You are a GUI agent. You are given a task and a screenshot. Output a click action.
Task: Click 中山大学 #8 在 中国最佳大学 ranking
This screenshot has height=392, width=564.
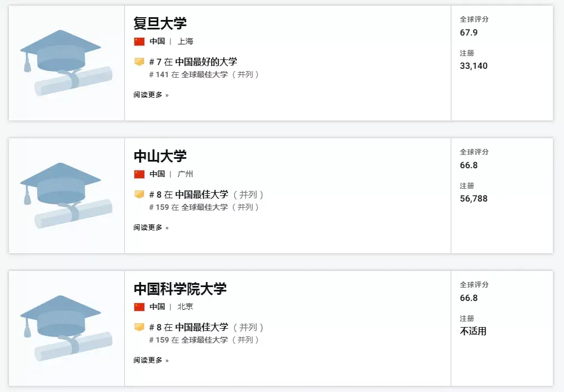pyautogui.click(x=206, y=194)
